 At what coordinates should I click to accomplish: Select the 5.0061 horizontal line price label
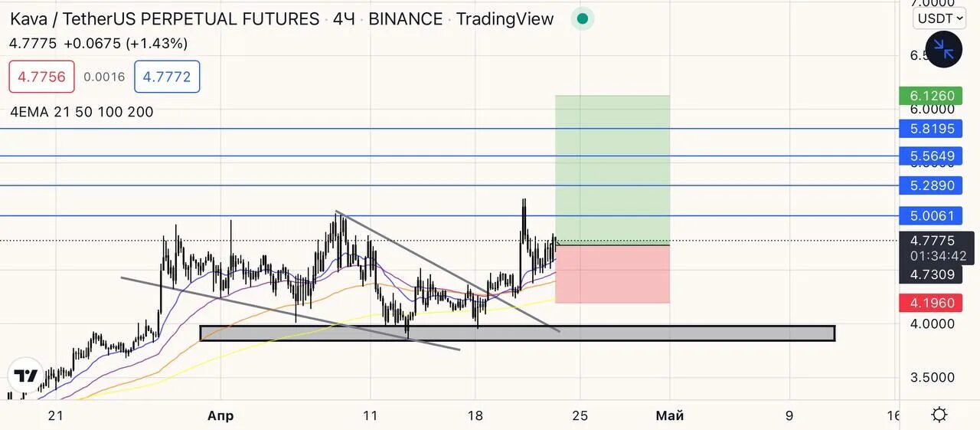932,216
